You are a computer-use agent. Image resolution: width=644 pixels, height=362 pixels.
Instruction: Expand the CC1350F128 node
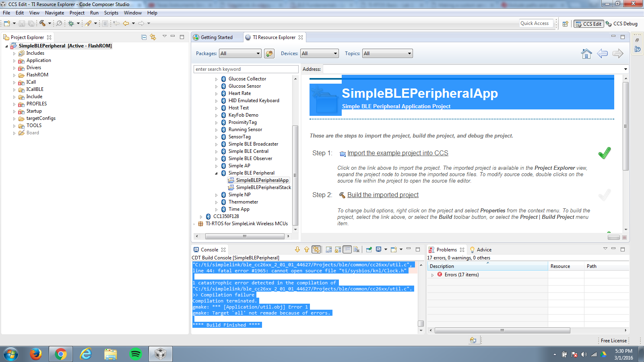201,217
